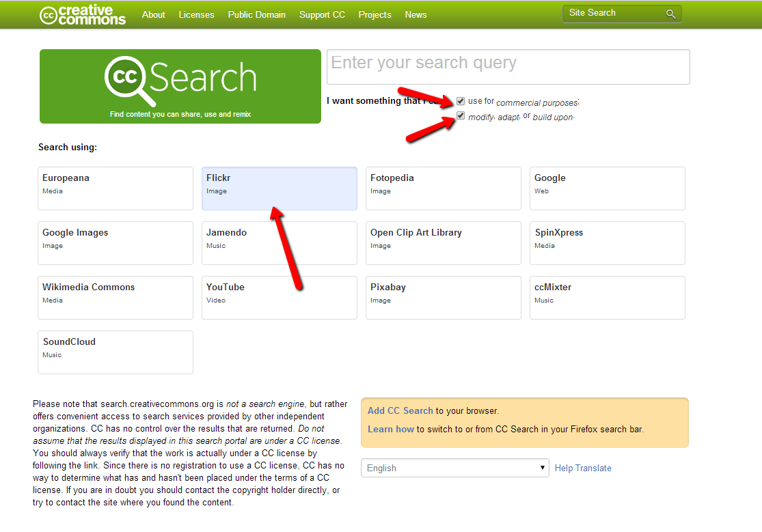Open the English language dropdown
Screen dimensions: 762x532
[x=455, y=468]
